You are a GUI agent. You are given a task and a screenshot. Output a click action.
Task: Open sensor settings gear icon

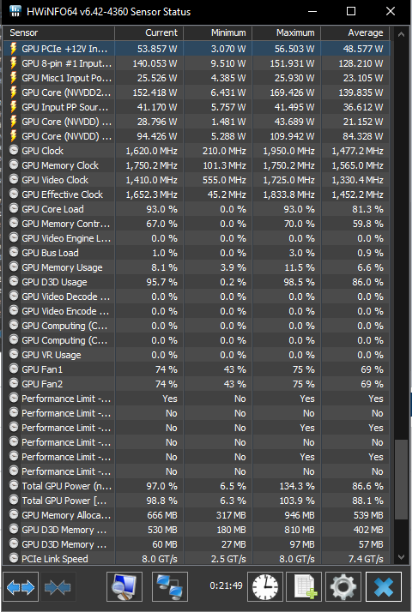[x=343, y=587]
